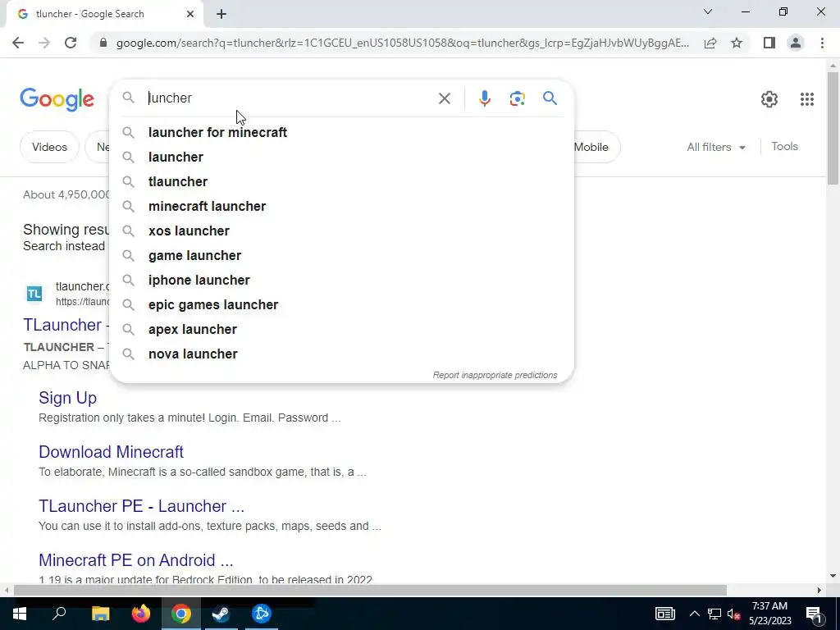The width and height of the screenshot is (840, 630).
Task: Open Chrome three-dot menu
Action: [x=822, y=43]
